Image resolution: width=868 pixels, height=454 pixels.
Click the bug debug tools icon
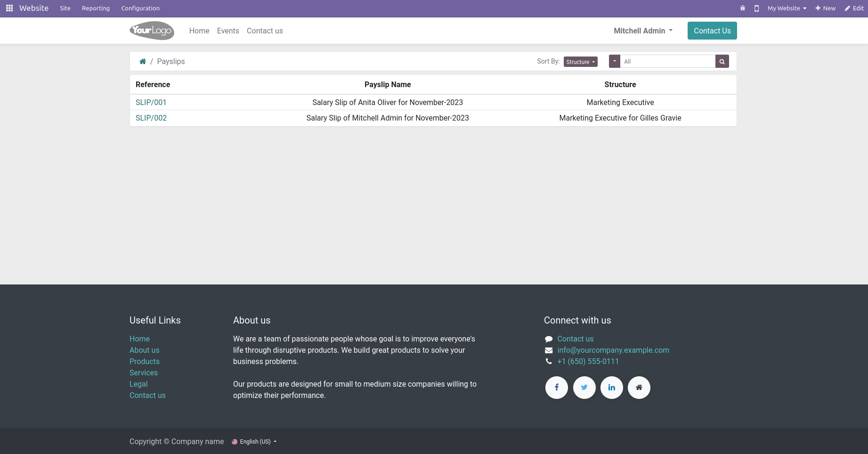(x=743, y=8)
